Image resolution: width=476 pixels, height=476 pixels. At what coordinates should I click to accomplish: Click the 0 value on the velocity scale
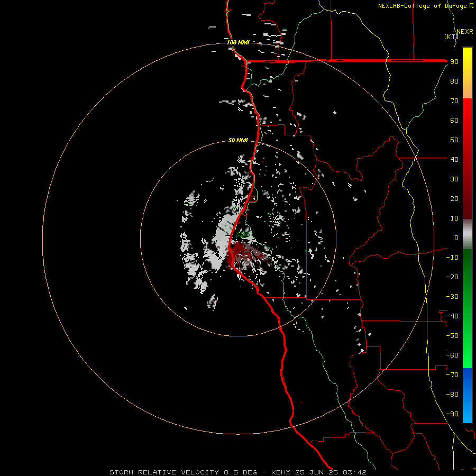coord(456,237)
